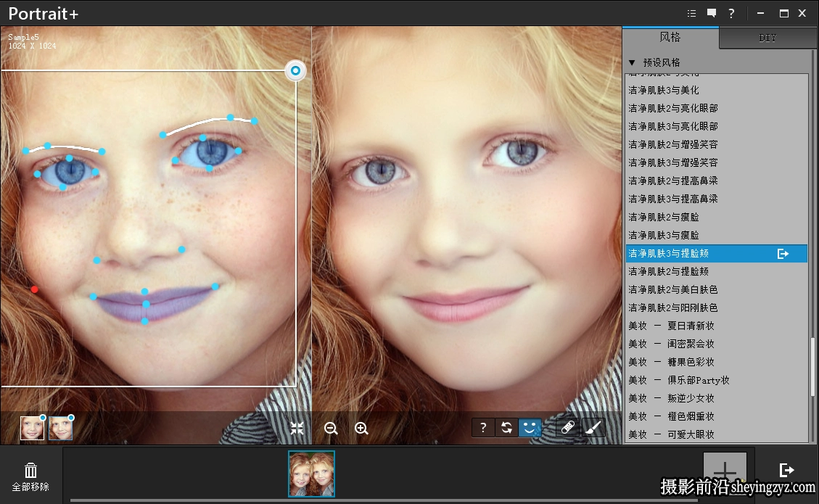This screenshot has height=504, width=819.
Task: Choose preset 洁净肌肤3与增强笑容
Action: [x=717, y=163]
